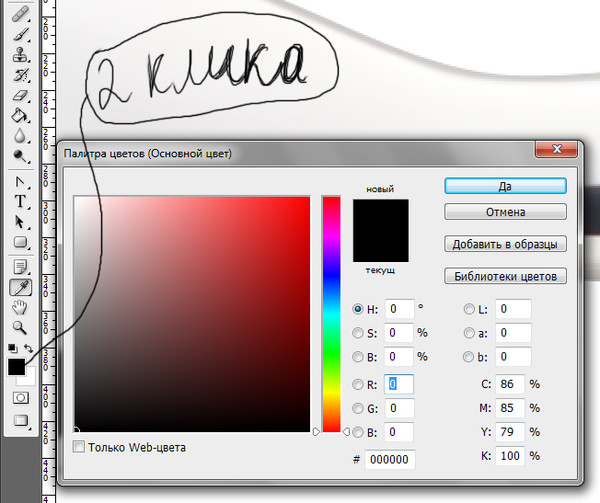
Task: Select the Eyedropper tool
Action: (20, 287)
